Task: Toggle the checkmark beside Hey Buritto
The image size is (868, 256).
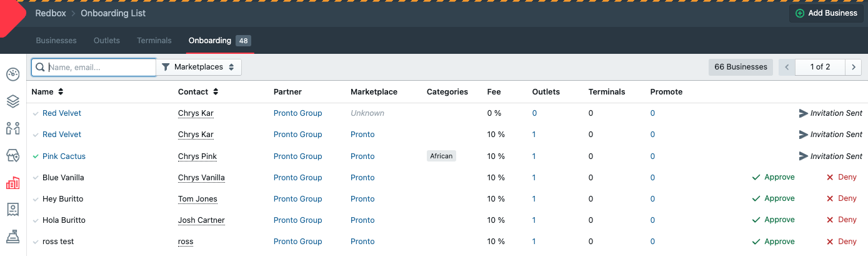Action: pos(36,199)
